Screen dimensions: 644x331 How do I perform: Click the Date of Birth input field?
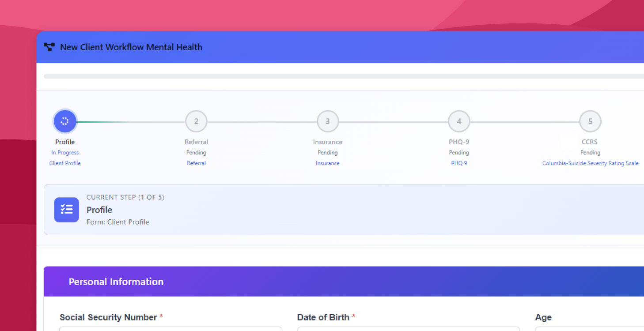(x=408, y=330)
